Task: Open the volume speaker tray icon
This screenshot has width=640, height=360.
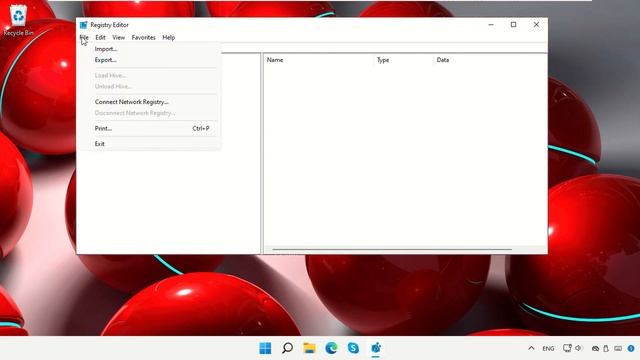Action: (x=578, y=348)
